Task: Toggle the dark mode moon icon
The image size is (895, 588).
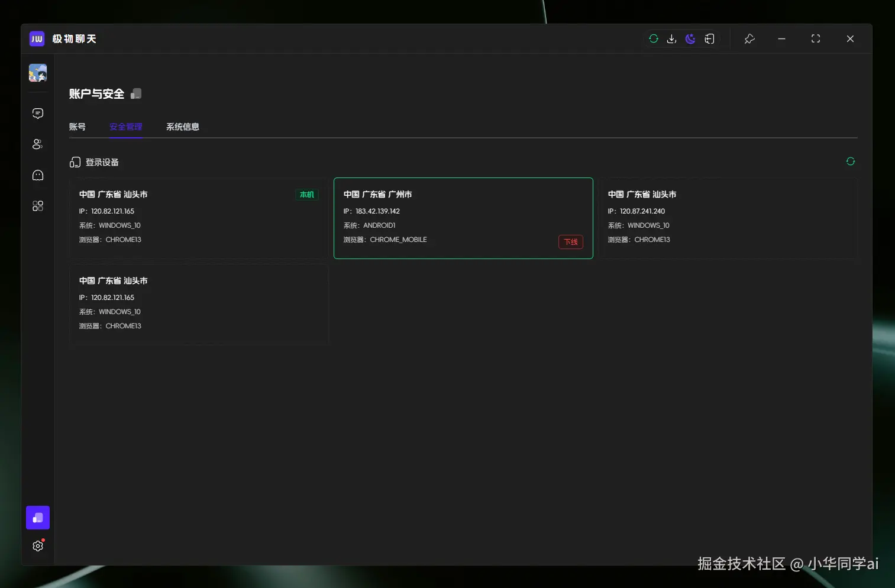Action: pos(690,38)
